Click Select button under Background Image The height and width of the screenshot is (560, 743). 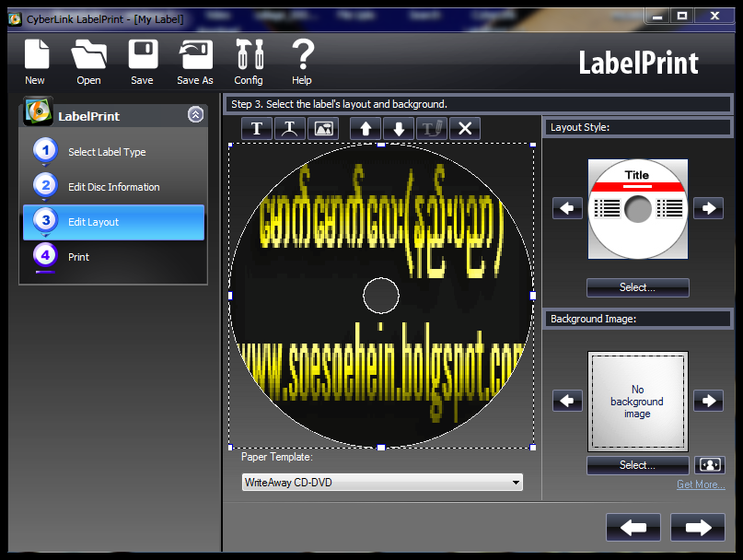click(638, 465)
